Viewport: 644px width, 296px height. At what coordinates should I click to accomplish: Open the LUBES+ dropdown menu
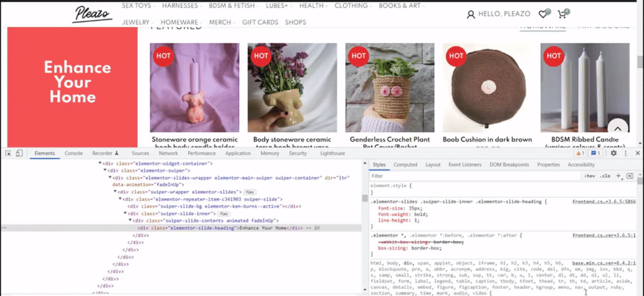pyautogui.click(x=279, y=6)
